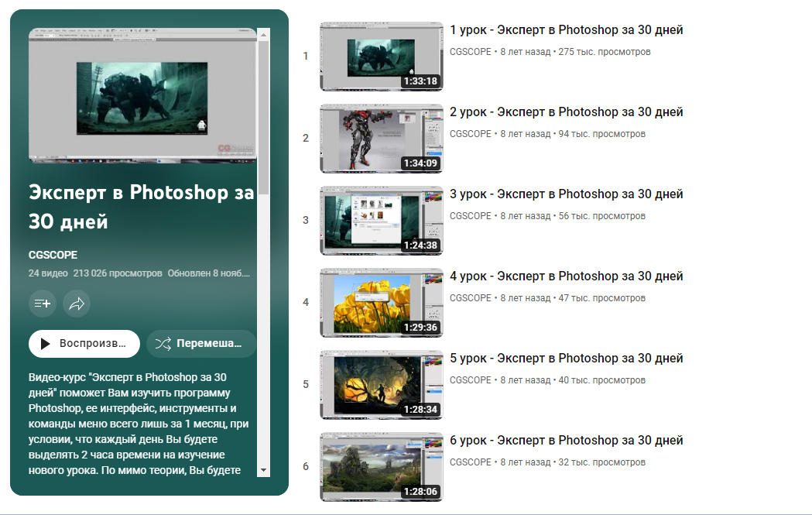Image resolution: width=812 pixels, height=515 pixels.
Task: Click CGSCOPE channel under lesson 4
Action: pyautogui.click(x=470, y=298)
